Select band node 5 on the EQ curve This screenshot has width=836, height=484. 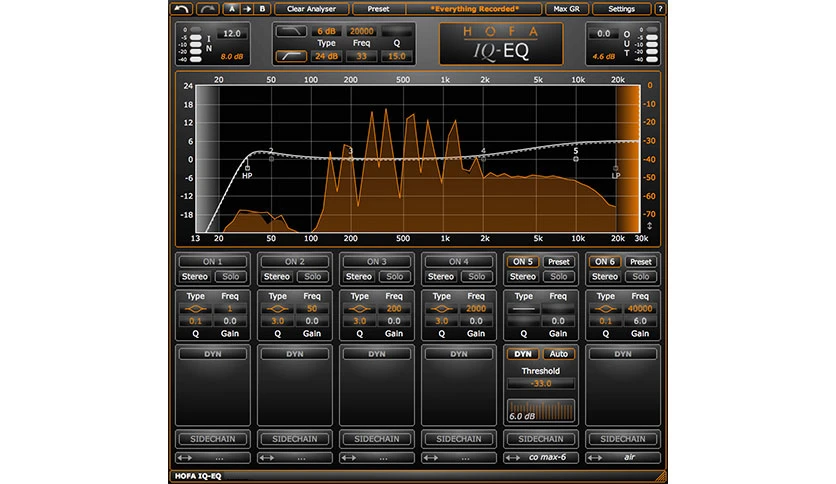click(x=576, y=159)
